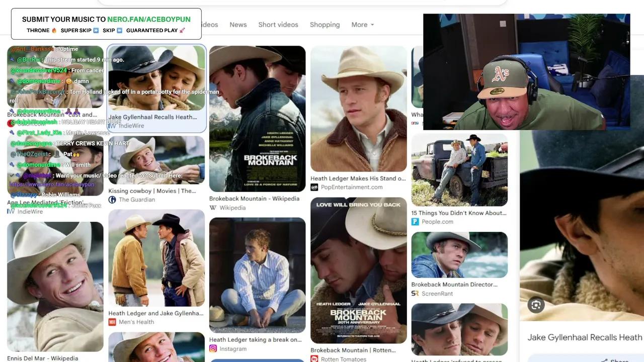This screenshot has height=362, width=644.
Task: Open the Rotten Tomatoes 20th Anniversary poster image
Action: [x=359, y=270]
